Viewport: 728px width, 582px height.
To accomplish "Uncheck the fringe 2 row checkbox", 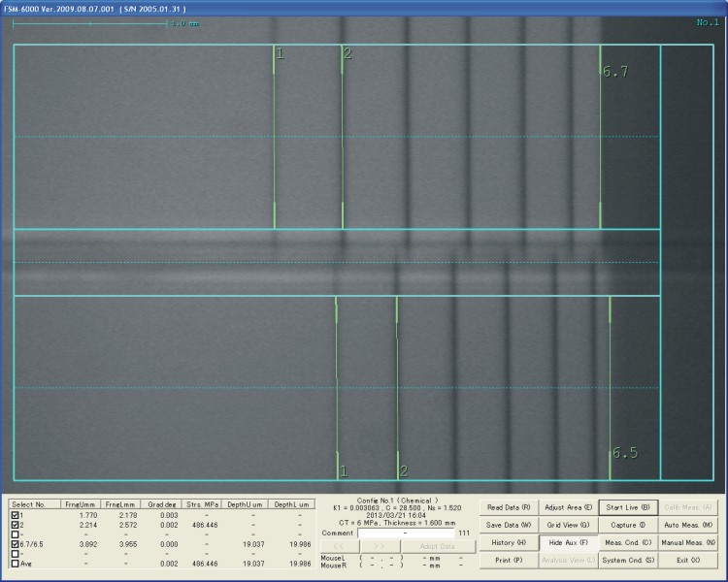I will (x=15, y=524).
